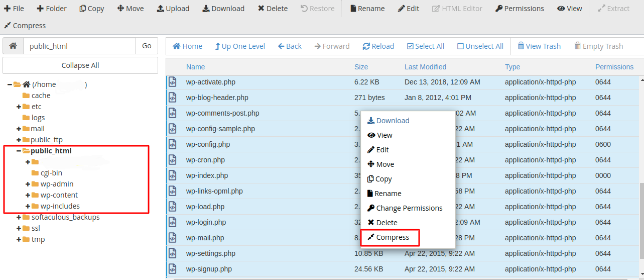Click Unselect All
Screen dimensions: 644x280
click(x=480, y=46)
